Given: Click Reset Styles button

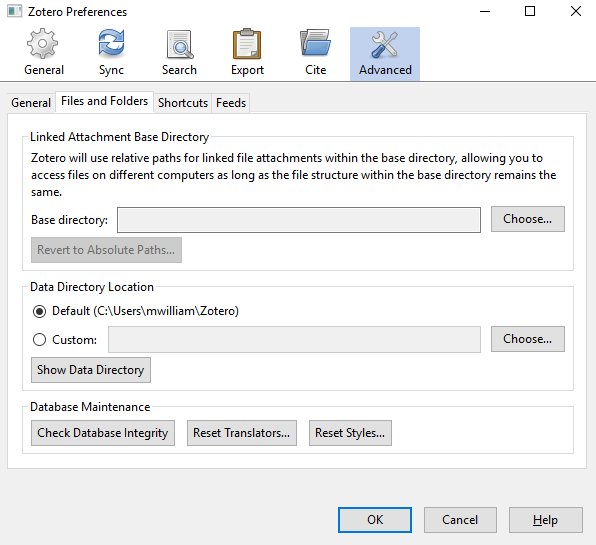Looking at the screenshot, I should coord(350,433).
